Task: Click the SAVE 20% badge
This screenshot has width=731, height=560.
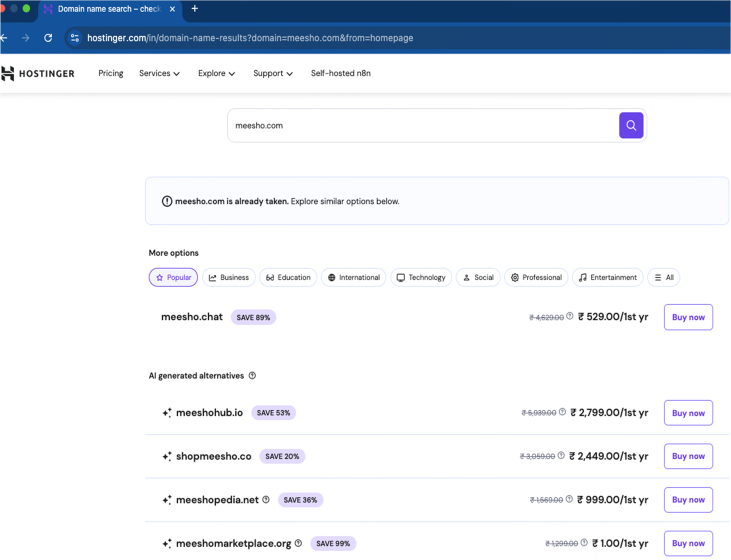Action: tap(282, 456)
